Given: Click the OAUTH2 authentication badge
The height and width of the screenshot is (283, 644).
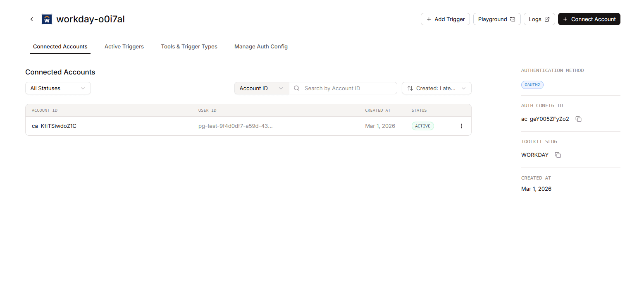Looking at the screenshot, I should pyautogui.click(x=532, y=84).
